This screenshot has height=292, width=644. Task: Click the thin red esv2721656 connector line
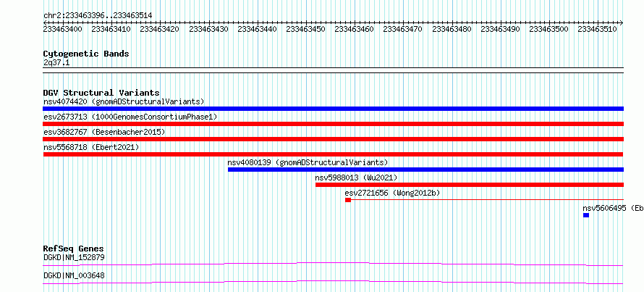[x=487, y=200]
